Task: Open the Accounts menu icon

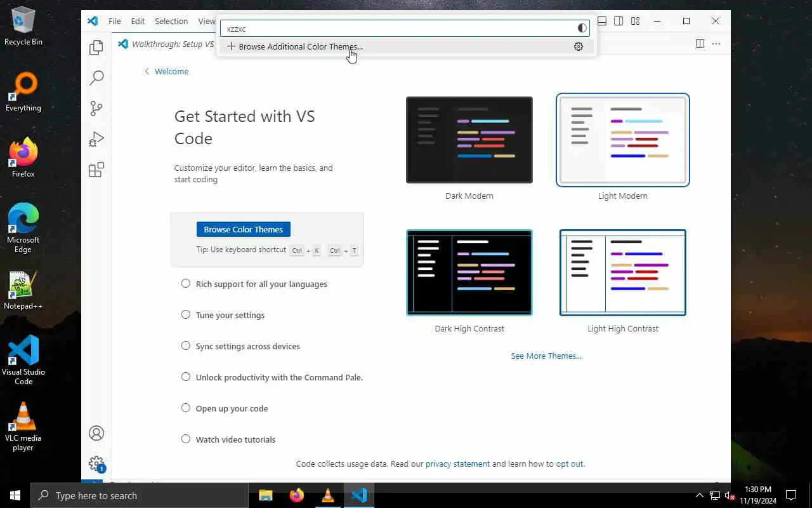Action: 96,433
